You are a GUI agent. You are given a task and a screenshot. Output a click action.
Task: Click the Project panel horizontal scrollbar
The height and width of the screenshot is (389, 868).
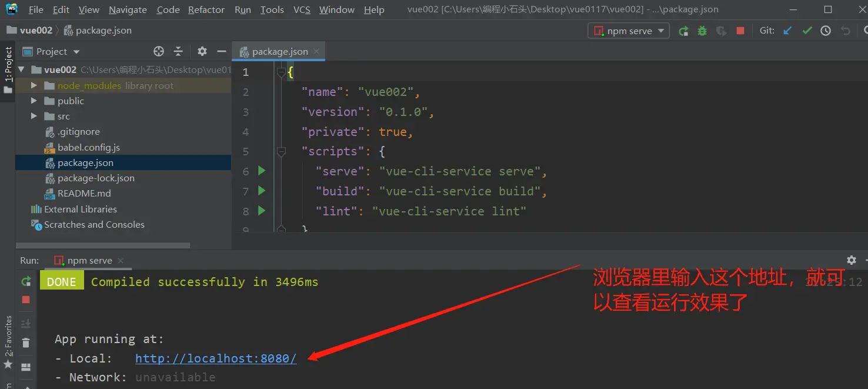(103, 245)
